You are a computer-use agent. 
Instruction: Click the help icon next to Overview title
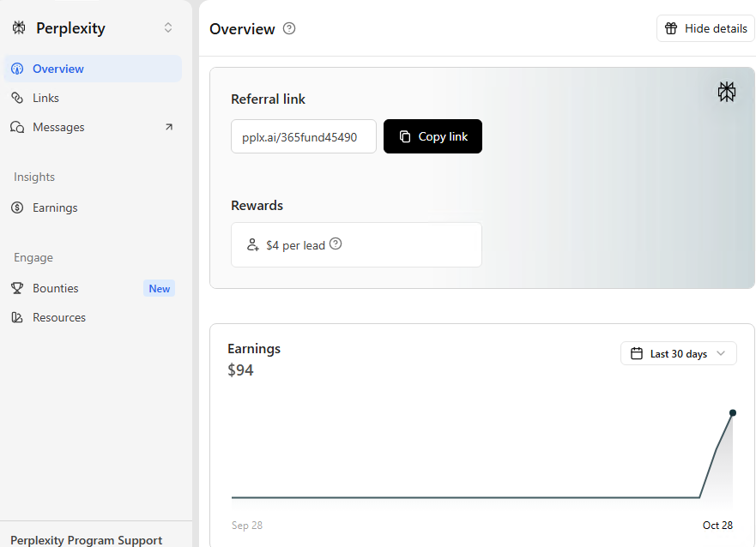point(289,28)
